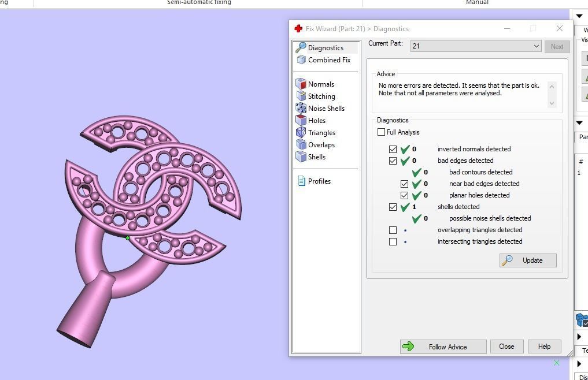588x380 pixels.
Task: Open the Manual ribbon group
Action: tap(477, 2)
